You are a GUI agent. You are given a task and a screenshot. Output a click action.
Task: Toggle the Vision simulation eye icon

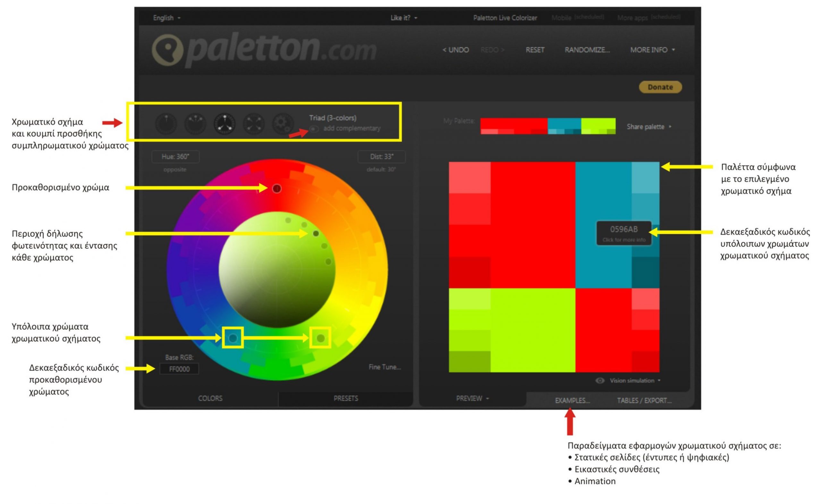(x=599, y=381)
